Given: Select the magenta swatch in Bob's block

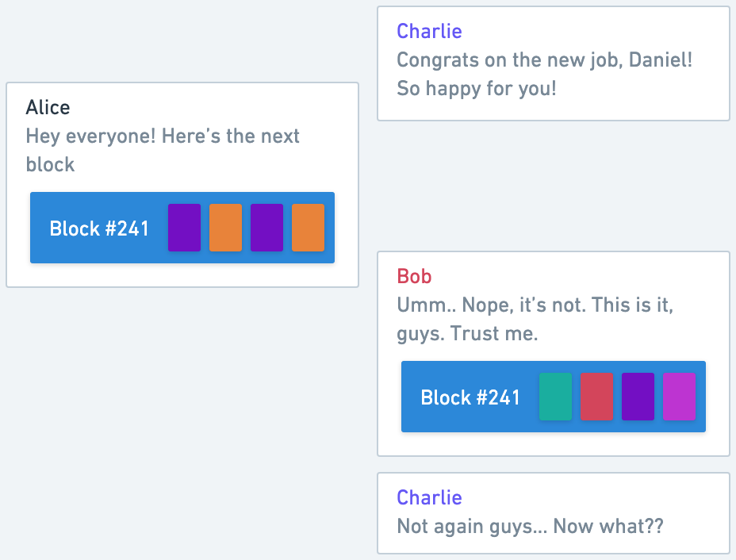Looking at the screenshot, I should 679,397.
